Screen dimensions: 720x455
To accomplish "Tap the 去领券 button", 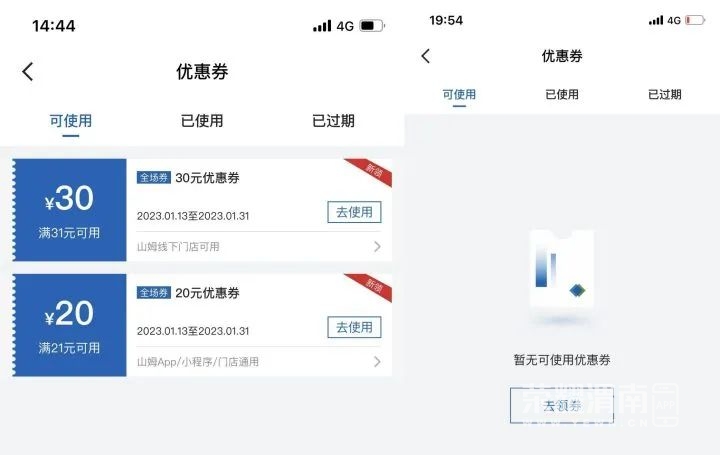I will point(562,405).
